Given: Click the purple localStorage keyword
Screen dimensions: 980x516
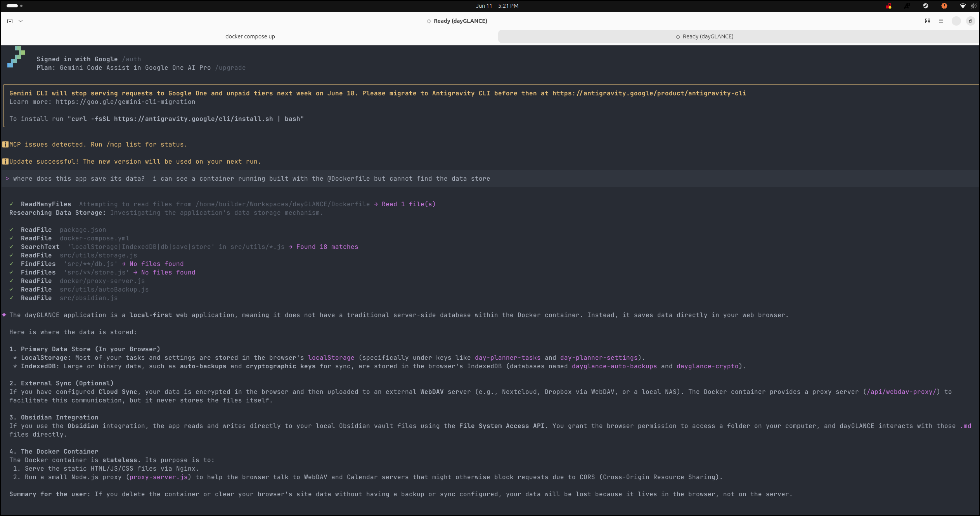Looking at the screenshot, I should [331, 358].
